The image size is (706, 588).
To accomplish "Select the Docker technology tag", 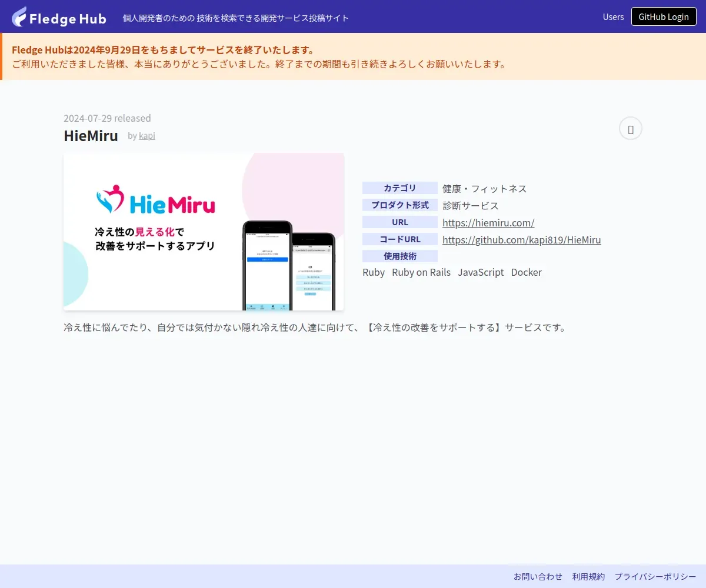I will click(x=527, y=272).
